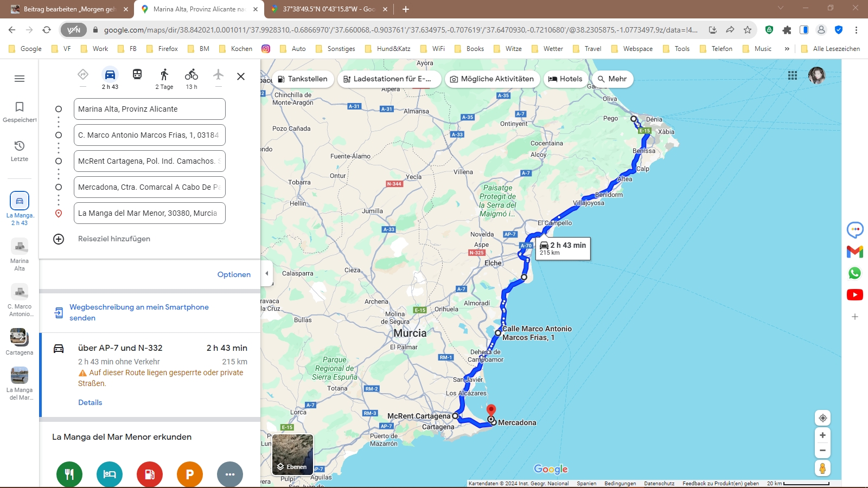
Task: Open the Travel bookmarks folder
Action: 588,49
